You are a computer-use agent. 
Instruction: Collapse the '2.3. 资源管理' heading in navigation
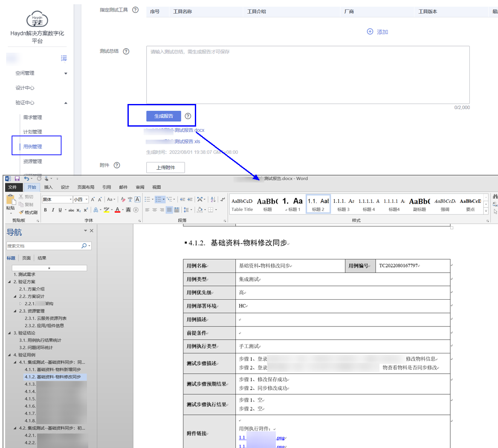[15, 311]
